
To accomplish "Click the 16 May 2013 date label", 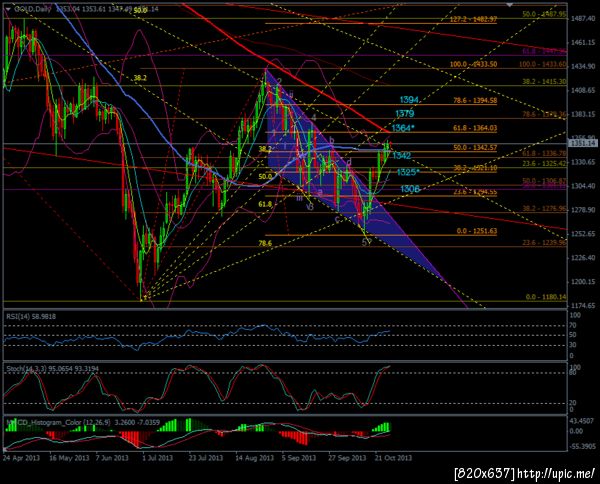I will point(69,458).
